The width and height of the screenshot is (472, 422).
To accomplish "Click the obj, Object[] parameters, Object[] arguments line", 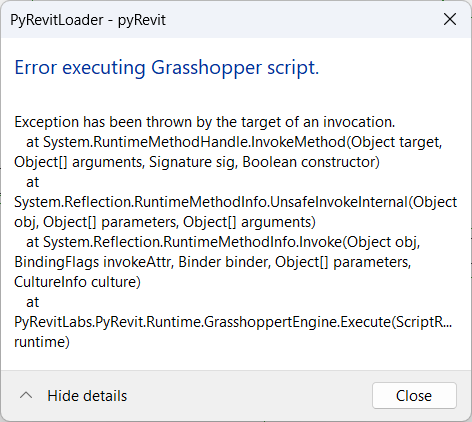I will point(165,222).
